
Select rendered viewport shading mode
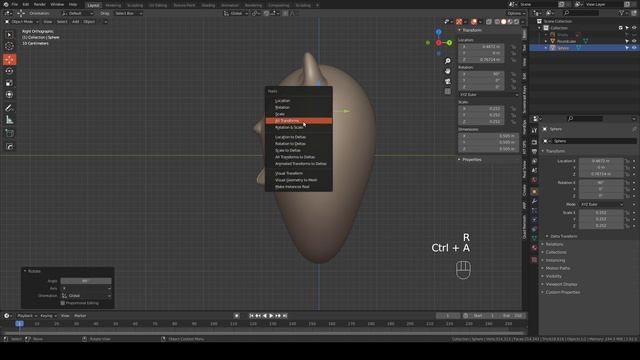(516, 22)
